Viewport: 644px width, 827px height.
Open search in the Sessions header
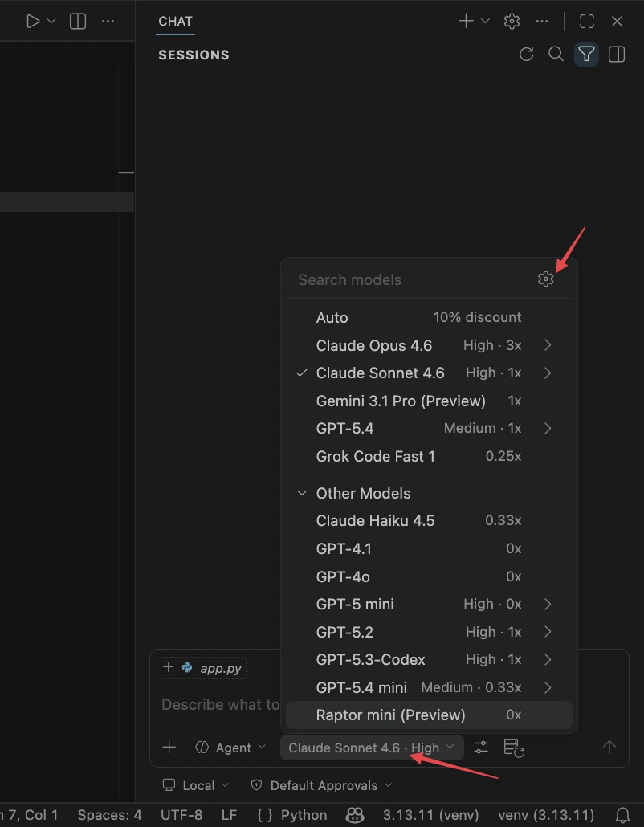coord(556,55)
